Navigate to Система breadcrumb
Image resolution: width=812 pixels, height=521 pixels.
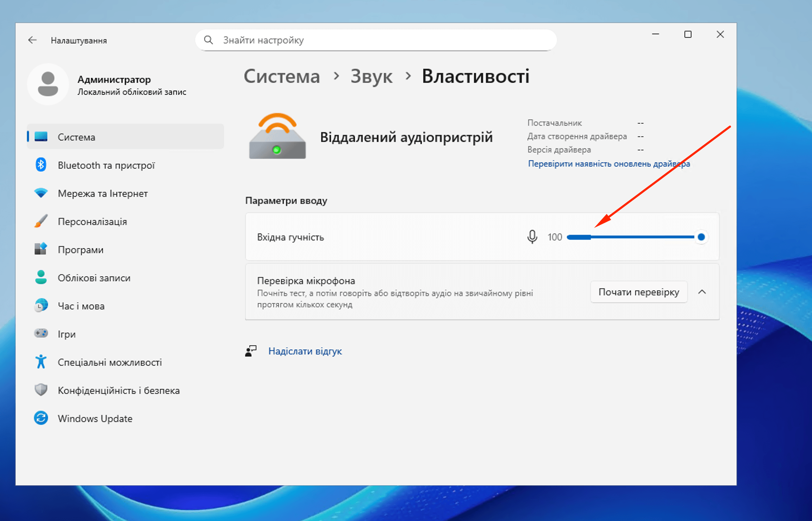pyautogui.click(x=282, y=76)
